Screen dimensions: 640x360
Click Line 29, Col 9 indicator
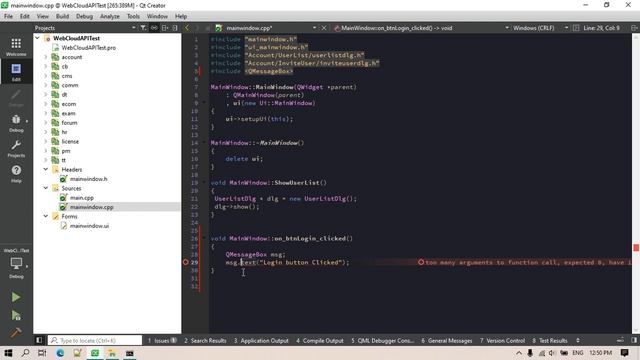pos(601,28)
